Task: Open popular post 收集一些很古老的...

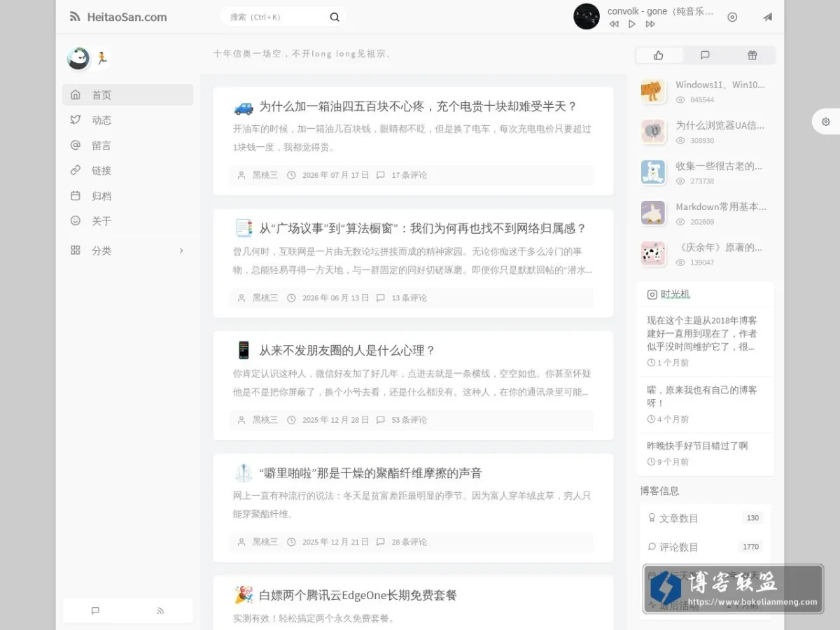Action: 720,166
